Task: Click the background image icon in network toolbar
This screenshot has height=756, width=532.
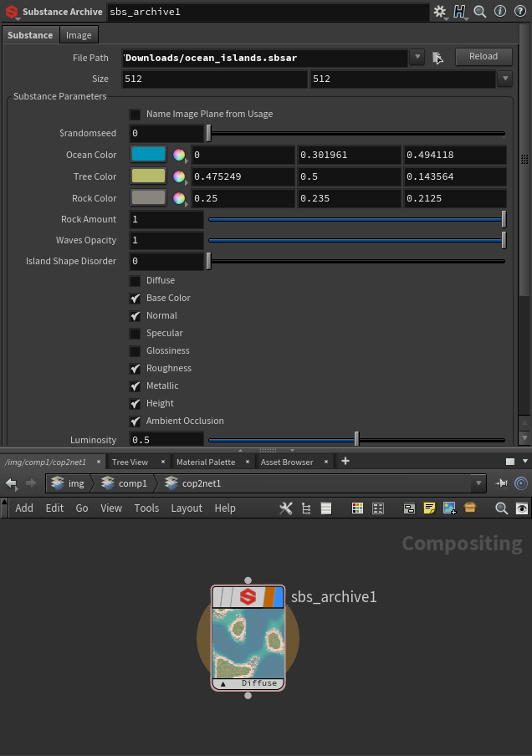Action: click(449, 508)
